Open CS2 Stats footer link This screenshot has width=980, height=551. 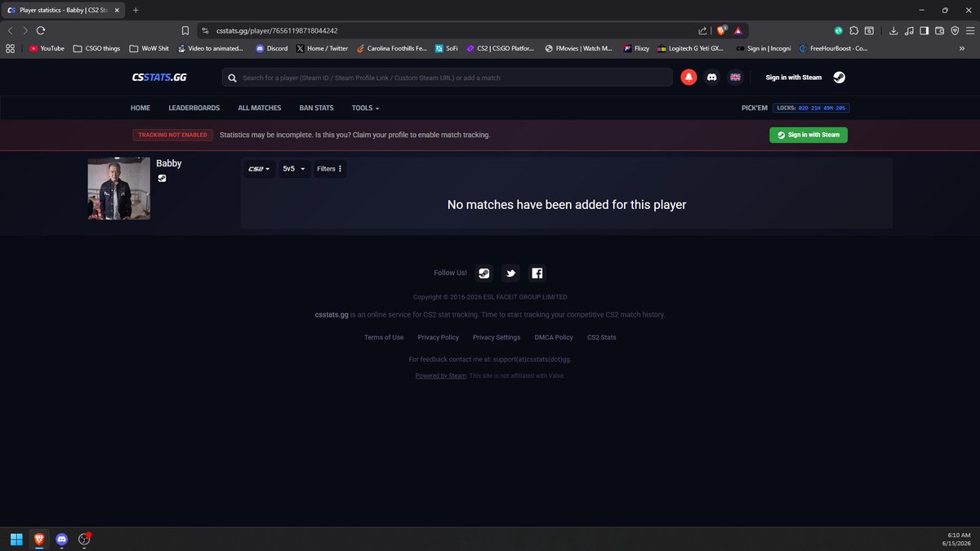602,337
